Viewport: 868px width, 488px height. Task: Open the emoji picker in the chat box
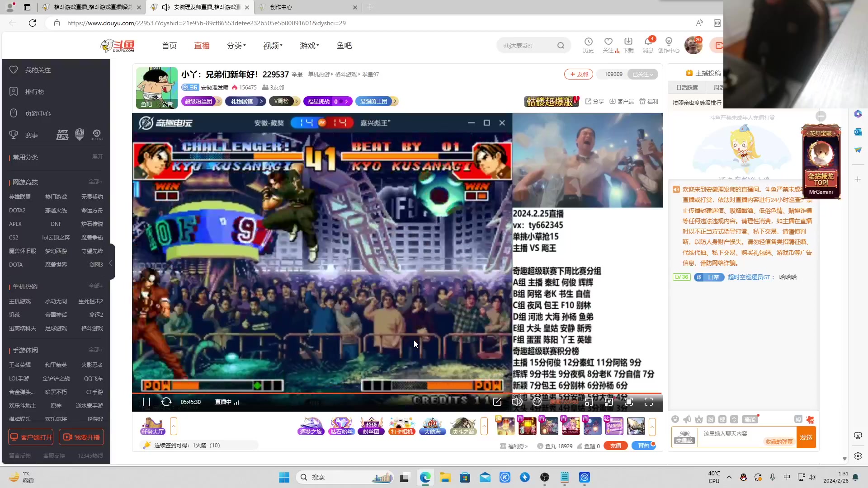[675, 419]
